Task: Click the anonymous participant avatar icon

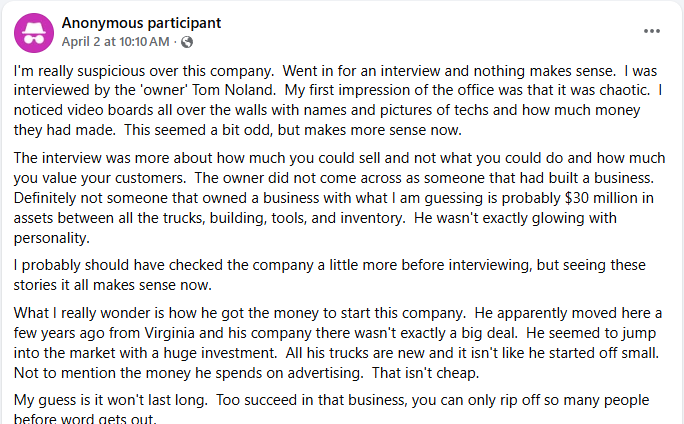Action: (x=34, y=32)
